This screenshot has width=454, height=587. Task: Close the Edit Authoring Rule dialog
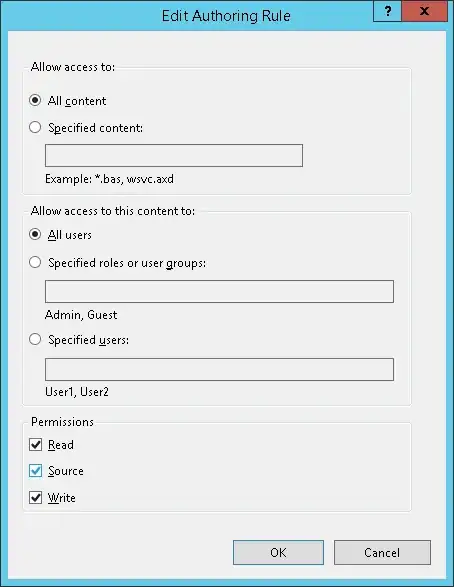tap(424, 11)
